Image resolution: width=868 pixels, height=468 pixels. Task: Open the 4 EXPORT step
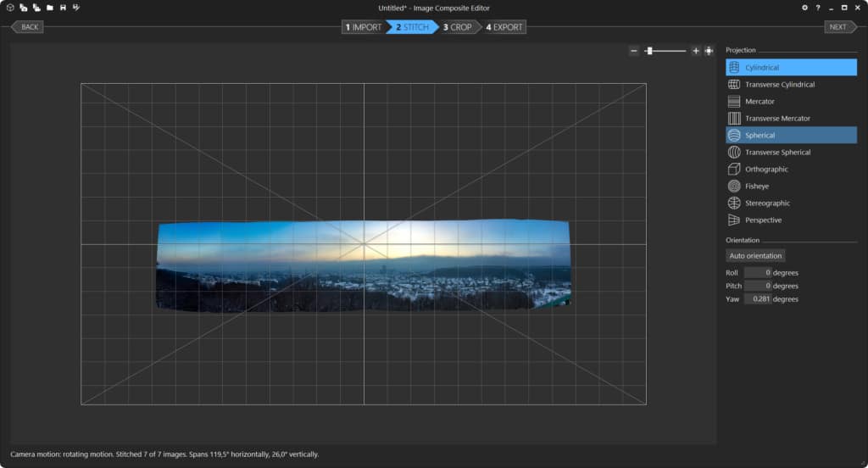click(505, 27)
